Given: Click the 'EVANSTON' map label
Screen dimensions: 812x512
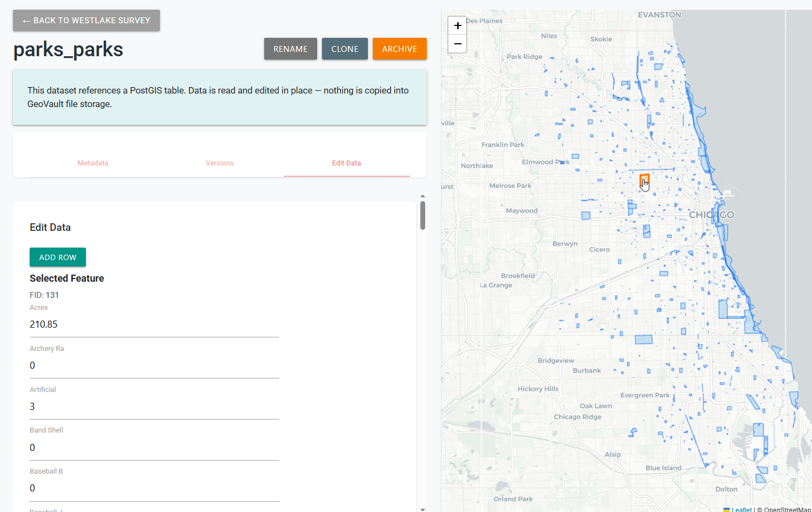Looking at the screenshot, I should (x=660, y=15).
